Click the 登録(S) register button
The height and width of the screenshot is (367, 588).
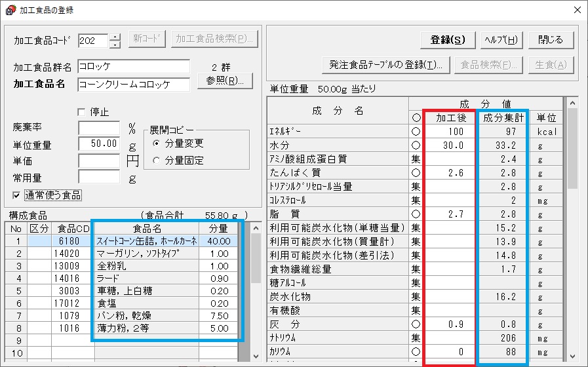tap(448, 39)
